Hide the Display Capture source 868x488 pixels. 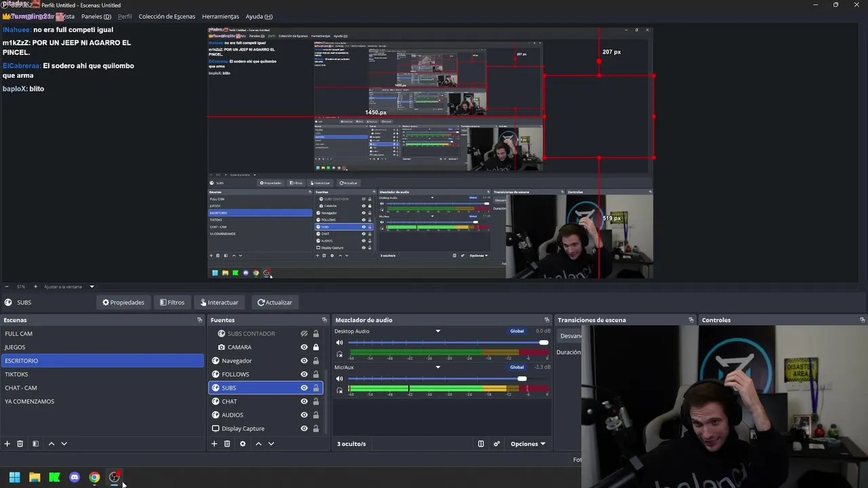pyautogui.click(x=304, y=428)
